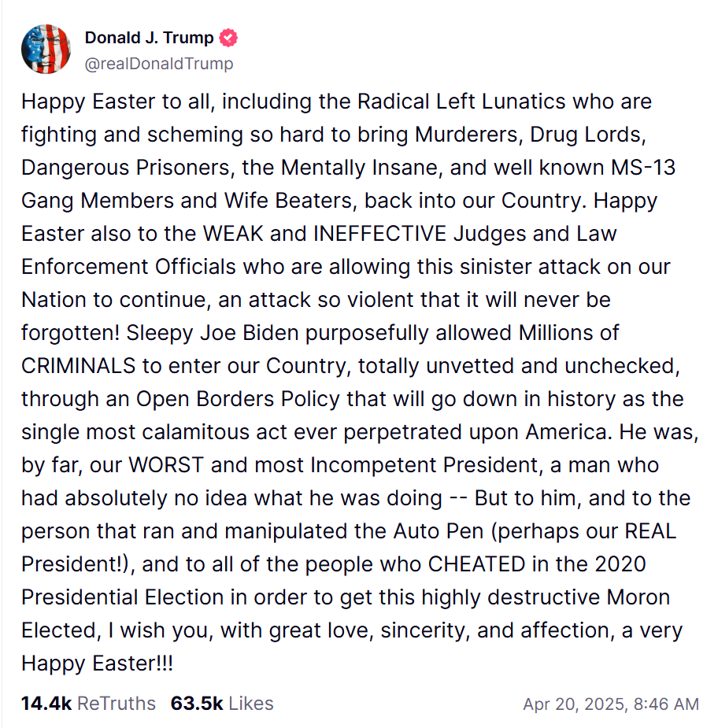Click the word WEAK in post

(233, 234)
